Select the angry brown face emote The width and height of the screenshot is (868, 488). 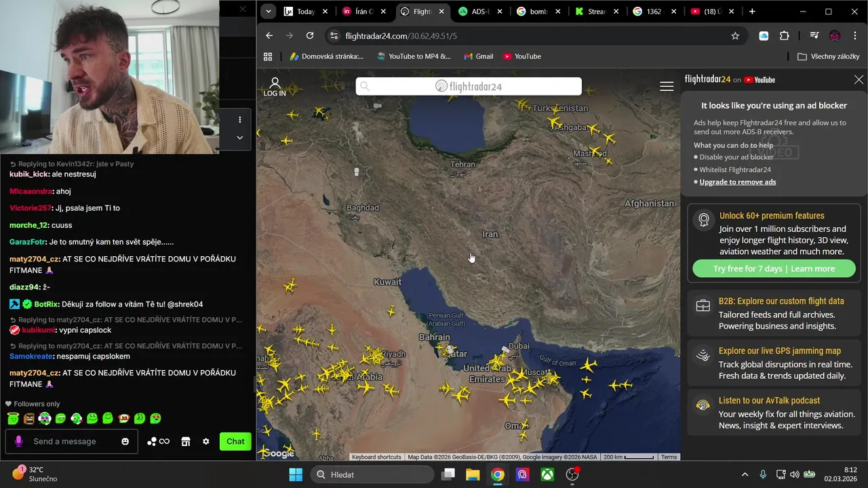[29, 418]
